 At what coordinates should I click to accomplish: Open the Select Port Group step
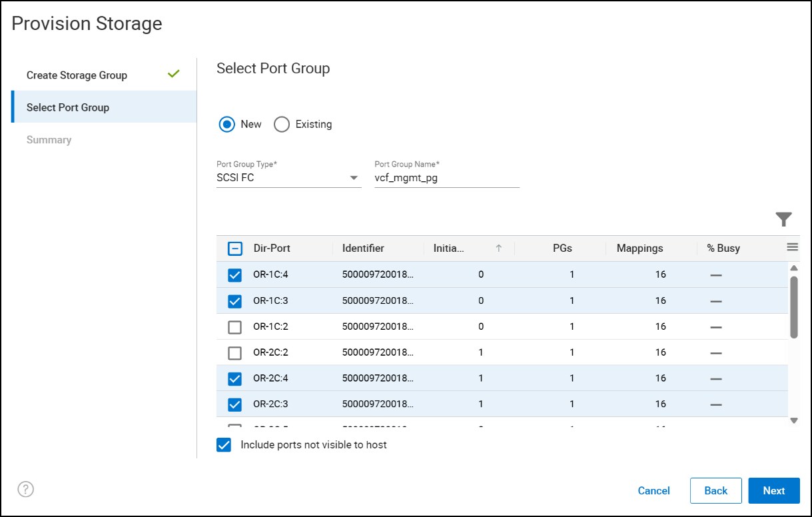(104, 107)
